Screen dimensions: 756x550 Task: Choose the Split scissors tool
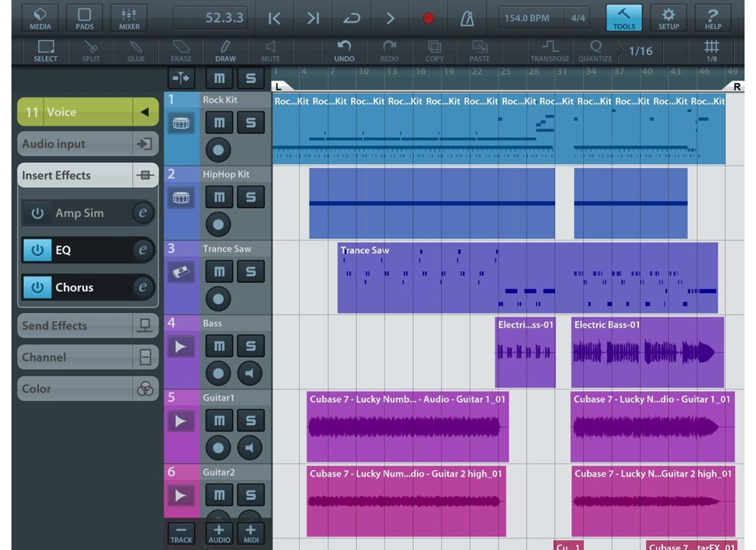tap(90, 51)
